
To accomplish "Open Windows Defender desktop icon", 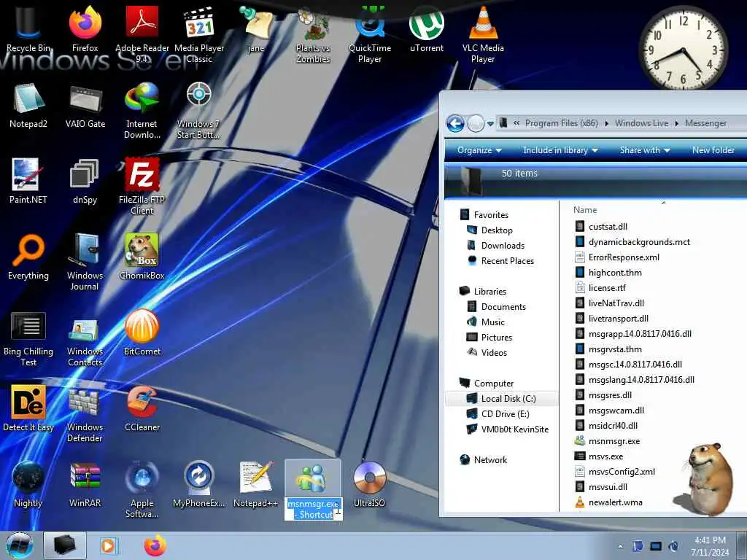I will [x=85, y=414].
